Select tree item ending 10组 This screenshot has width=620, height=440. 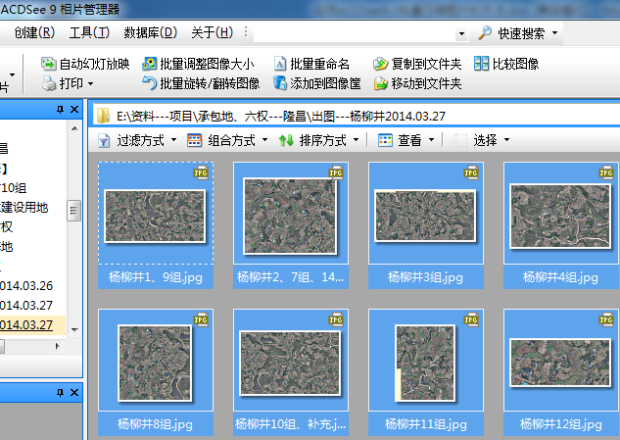click(x=13, y=188)
